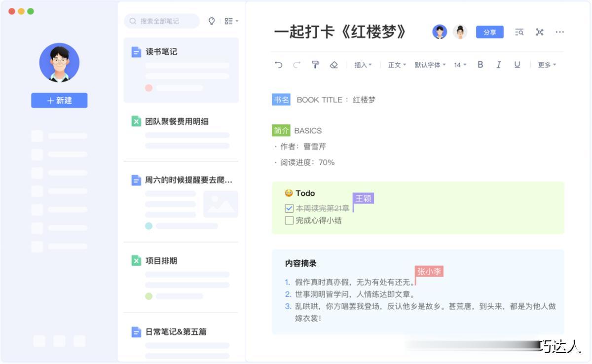592x364 pixels.
Task: Click the 周六的时候提醒 note document icon
Action: tap(136, 181)
